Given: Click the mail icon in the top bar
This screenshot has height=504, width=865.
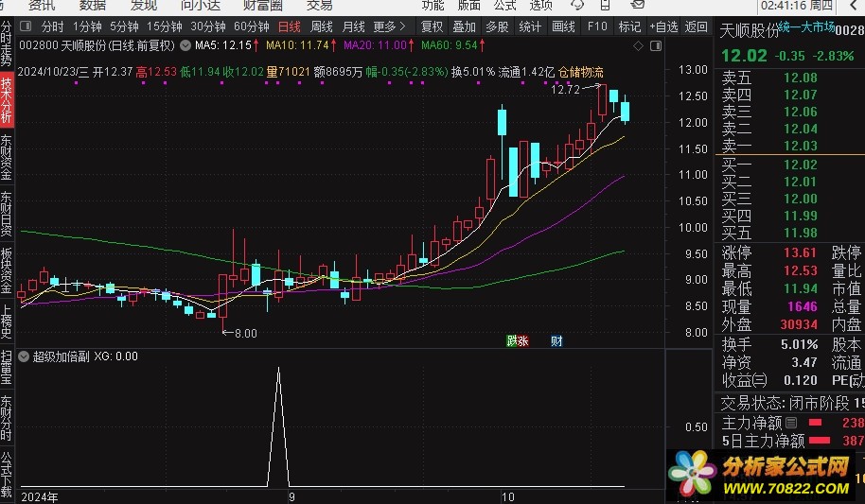Looking at the screenshot, I should point(638,5).
